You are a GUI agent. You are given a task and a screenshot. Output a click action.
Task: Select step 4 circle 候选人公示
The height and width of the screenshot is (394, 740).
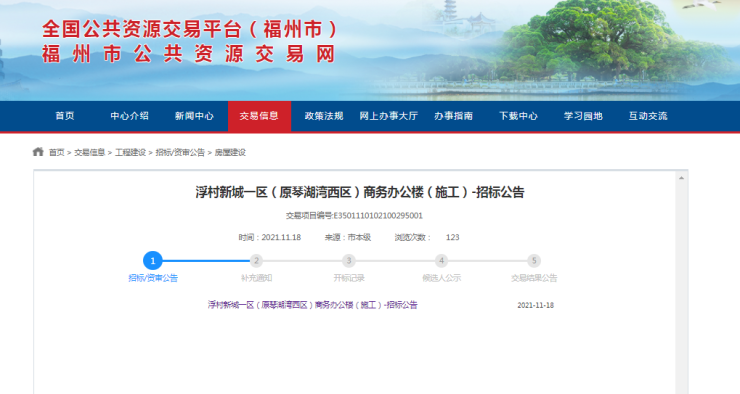tap(441, 260)
